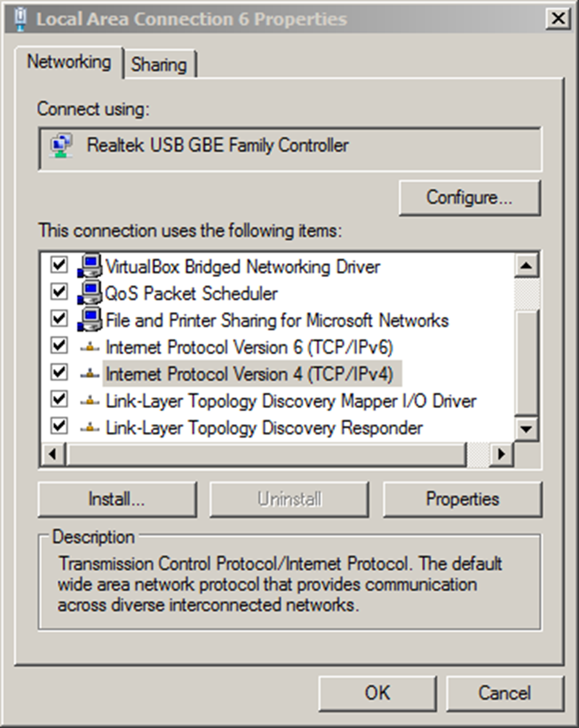Viewport: 579px width, 728px height.
Task: Click the Realtek network adapter icon
Action: (60, 146)
